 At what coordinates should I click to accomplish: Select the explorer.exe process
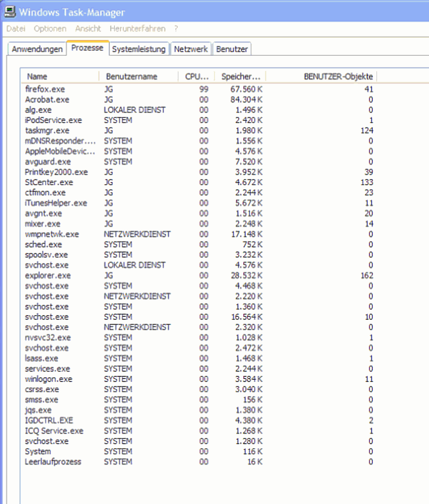coord(48,276)
